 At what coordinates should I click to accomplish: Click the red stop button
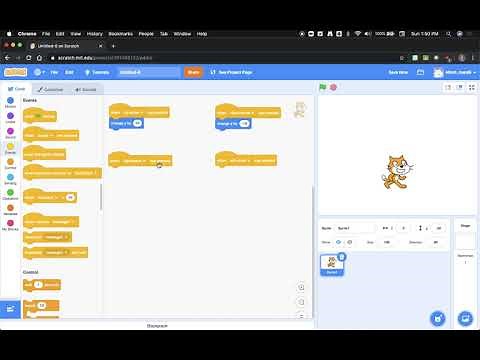[333, 87]
